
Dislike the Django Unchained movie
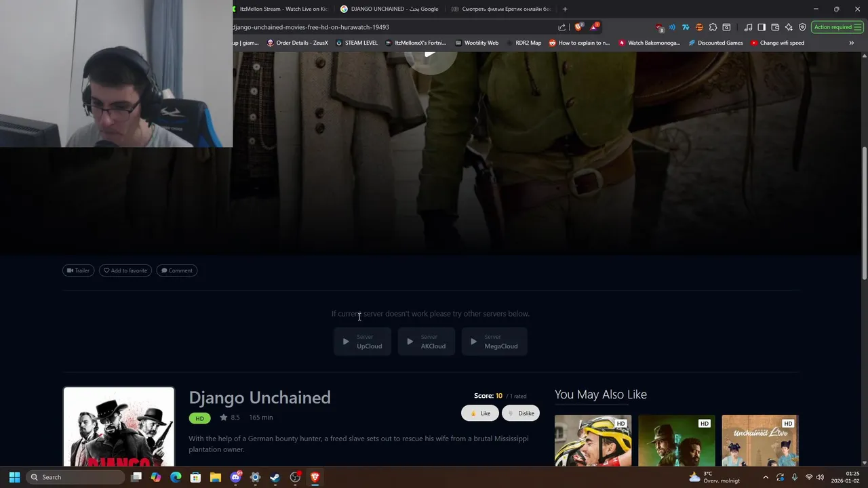(521, 413)
